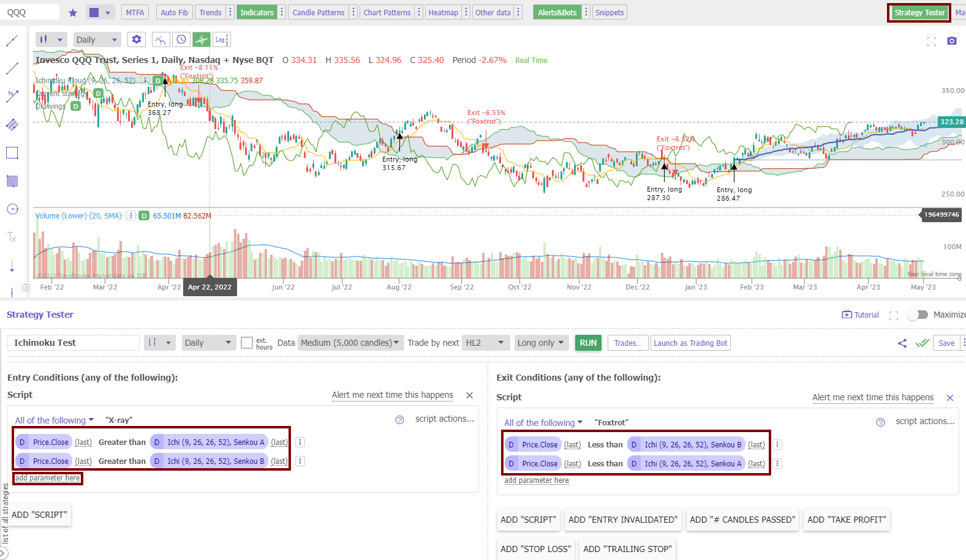Select the text annotation tool
Screen dimensions: 966x560
click(x=12, y=237)
